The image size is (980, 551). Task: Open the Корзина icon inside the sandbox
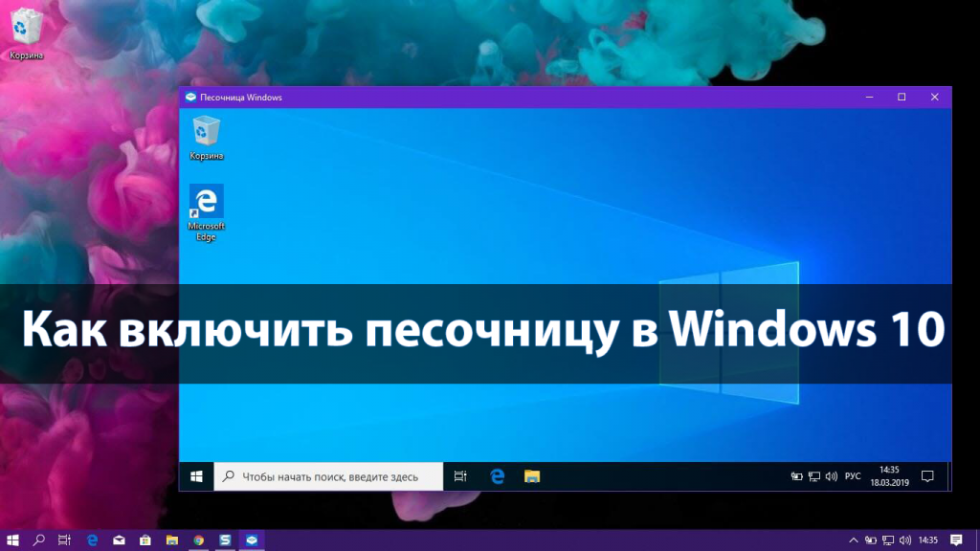pyautogui.click(x=206, y=132)
